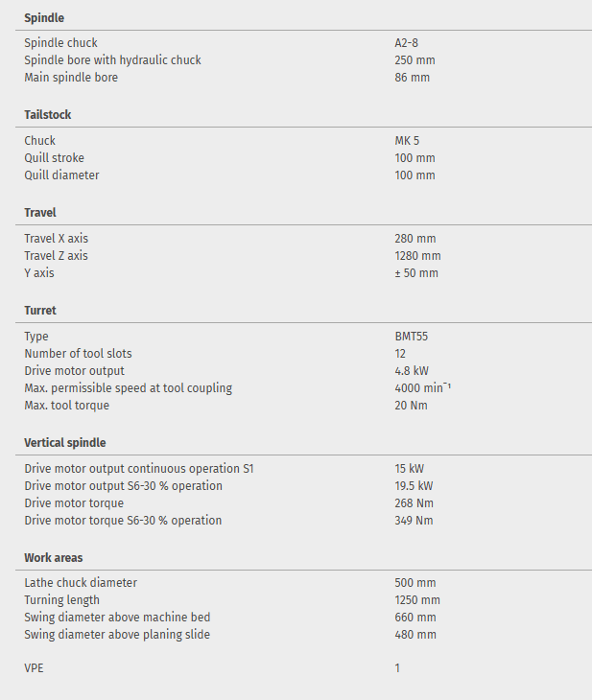Click the Max. tool torque label
Image resolution: width=592 pixels, height=700 pixels.
click(x=67, y=406)
